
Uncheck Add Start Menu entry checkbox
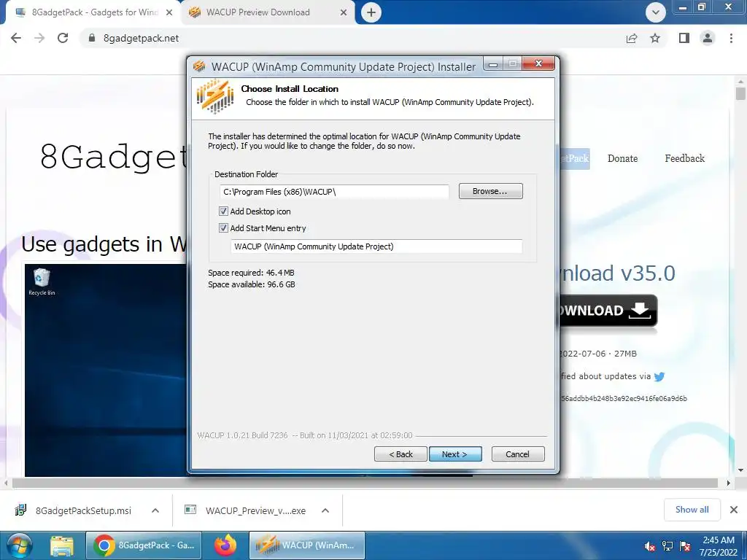223,227
